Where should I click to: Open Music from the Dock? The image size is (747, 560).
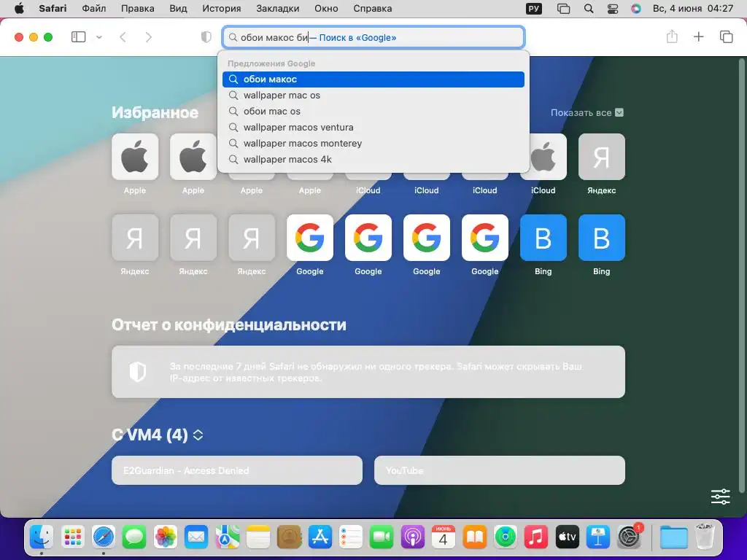536,537
